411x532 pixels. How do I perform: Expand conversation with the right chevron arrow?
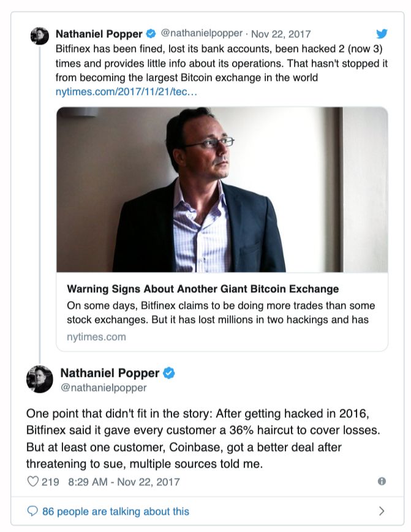382,511
